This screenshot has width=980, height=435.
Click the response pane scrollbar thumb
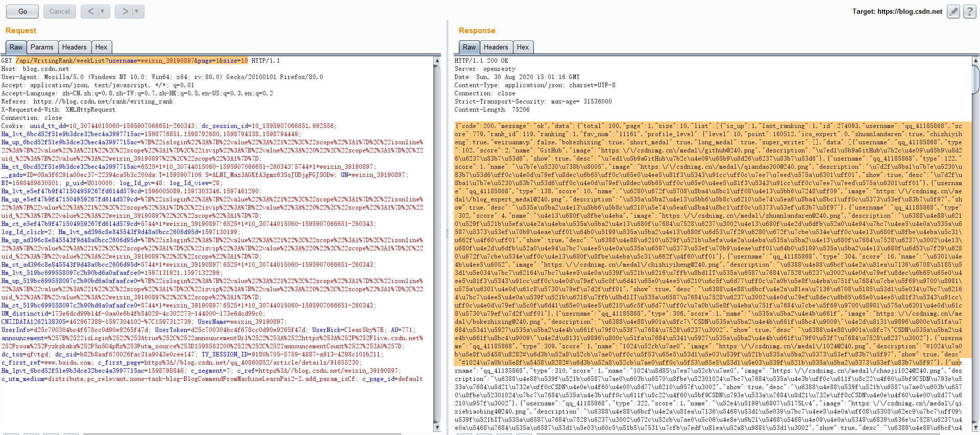point(975,80)
